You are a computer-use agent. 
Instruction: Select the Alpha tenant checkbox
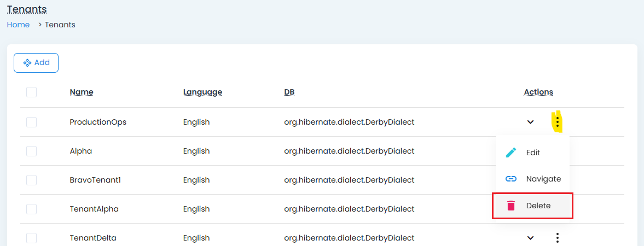pyautogui.click(x=31, y=151)
